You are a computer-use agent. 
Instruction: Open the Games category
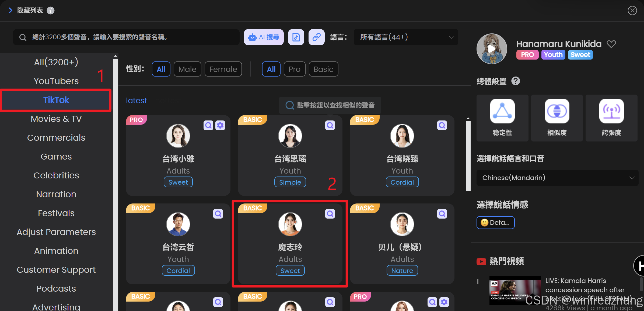(x=56, y=157)
